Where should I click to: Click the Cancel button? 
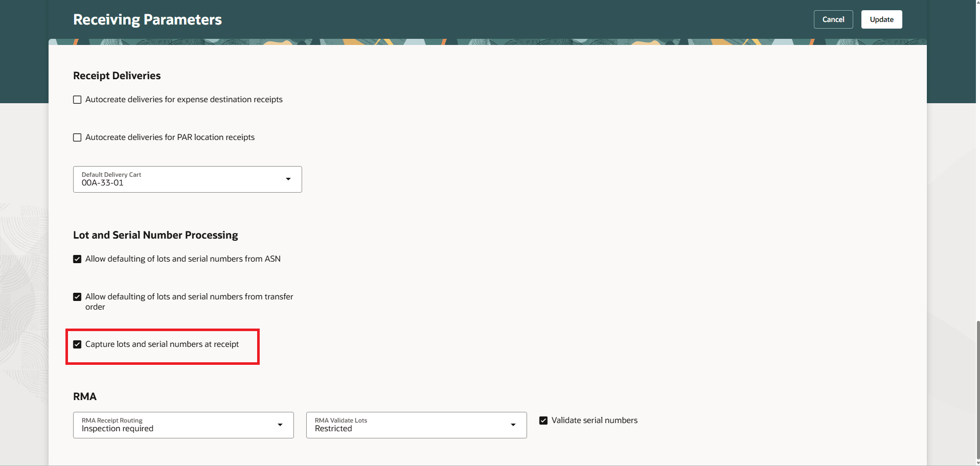(x=833, y=19)
